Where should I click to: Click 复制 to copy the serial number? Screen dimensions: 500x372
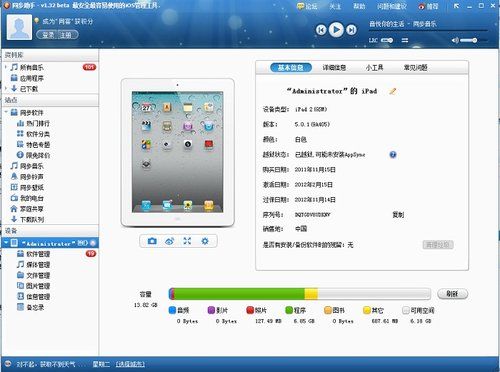point(398,215)
